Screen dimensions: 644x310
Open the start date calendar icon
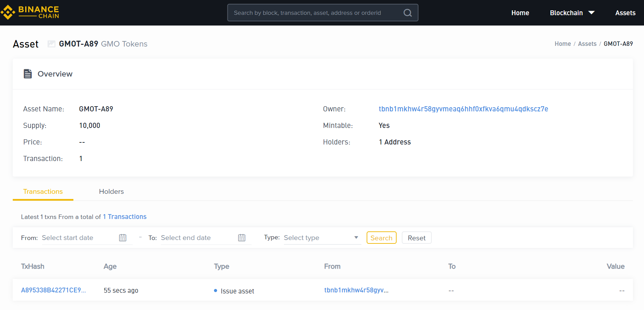123,238
